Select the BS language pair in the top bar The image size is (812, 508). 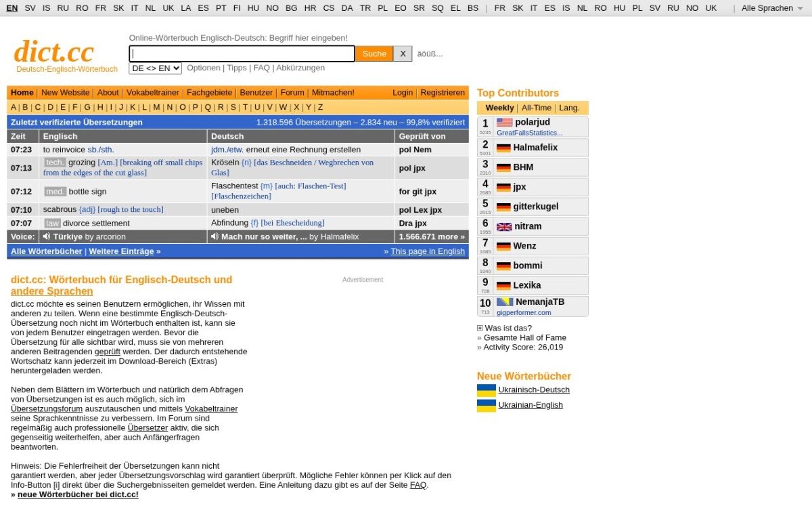[473, 8]
